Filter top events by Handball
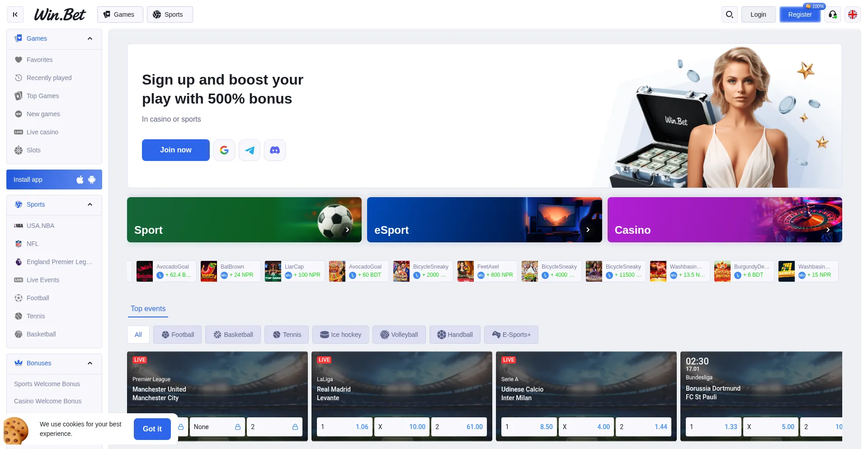 point(455,335)
